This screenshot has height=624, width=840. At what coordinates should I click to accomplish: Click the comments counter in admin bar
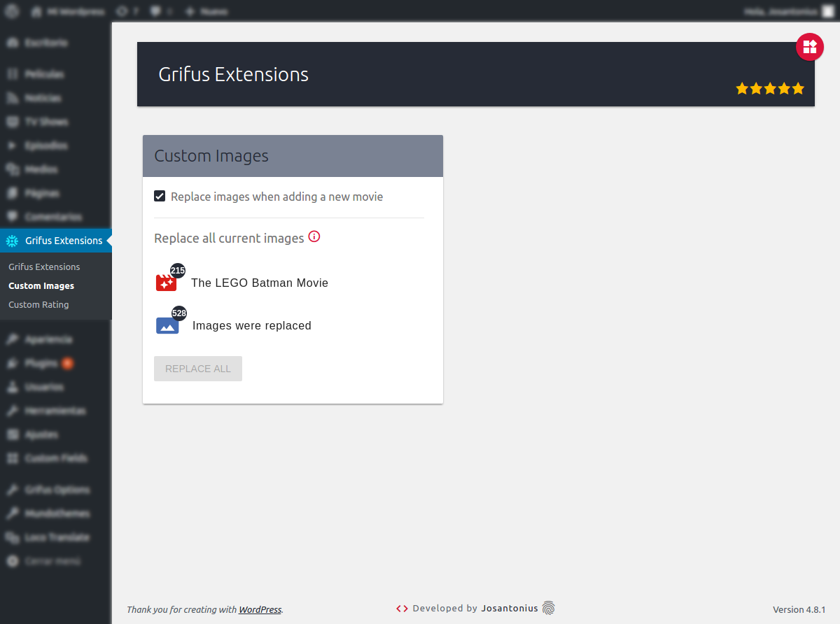click(x=161, y=11)
